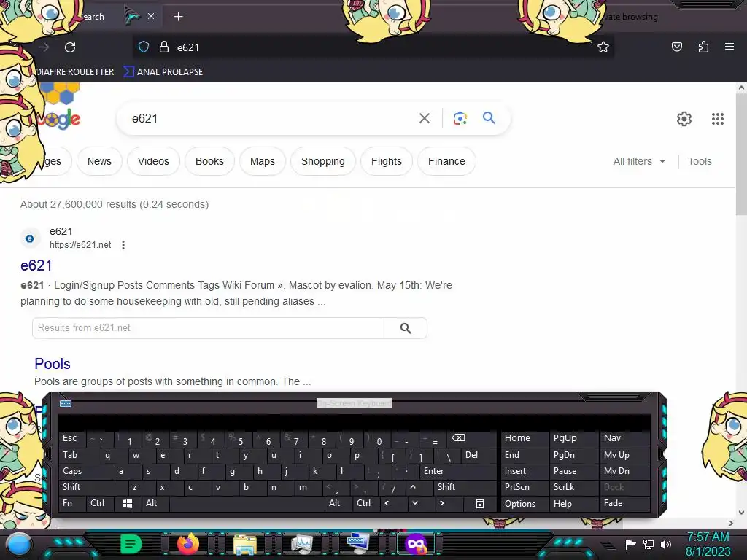Select the Books search filter
This screenshot has height=560, width=747.
[209, 161]
